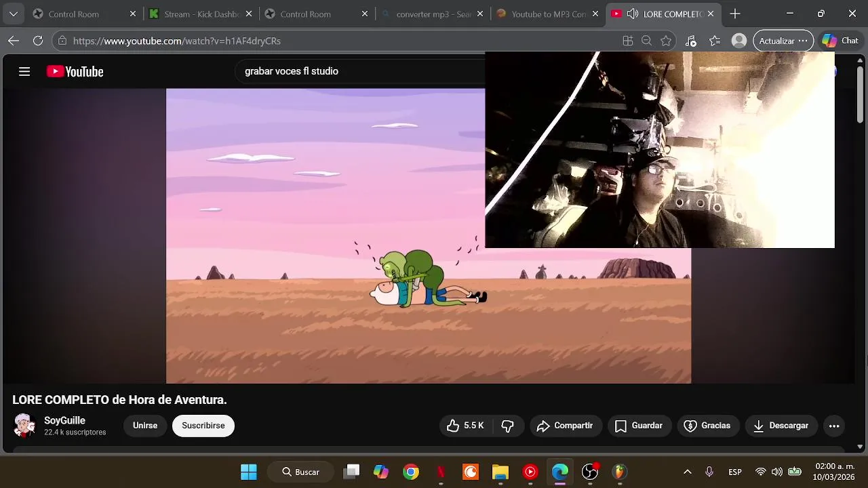The image size is (868, 488).
Task: Click the taskbar Buscar search box
Action: click(x=301, y=472)
